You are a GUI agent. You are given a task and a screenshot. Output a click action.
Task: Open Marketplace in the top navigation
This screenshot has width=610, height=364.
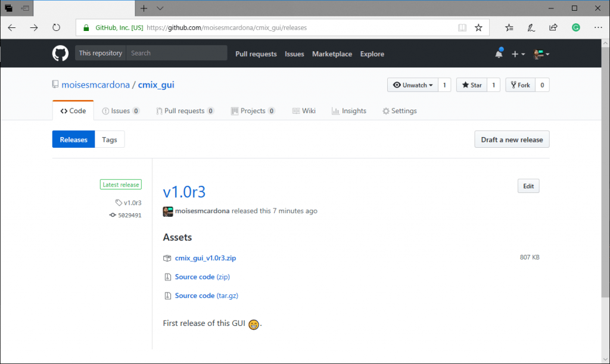[332, 54]
